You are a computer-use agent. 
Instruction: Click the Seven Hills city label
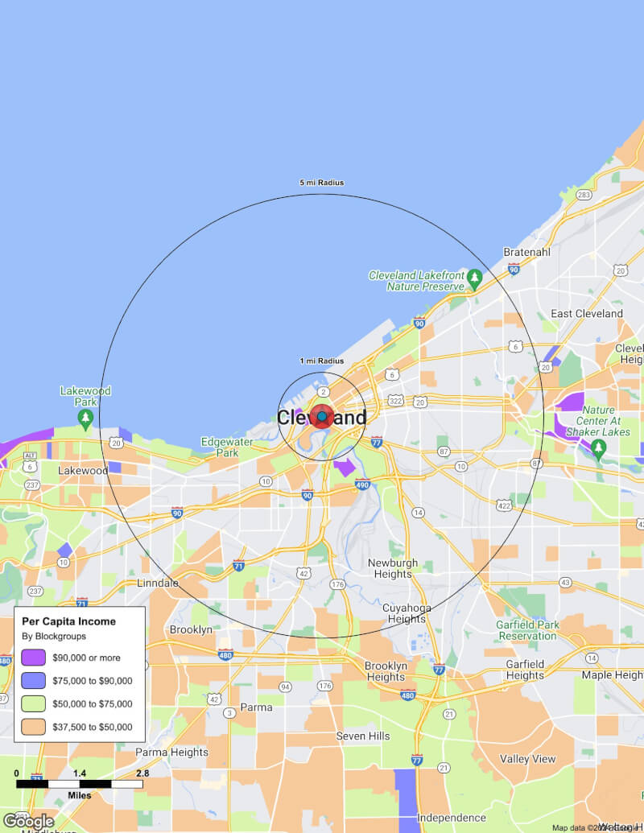click(x=362, y=736)
